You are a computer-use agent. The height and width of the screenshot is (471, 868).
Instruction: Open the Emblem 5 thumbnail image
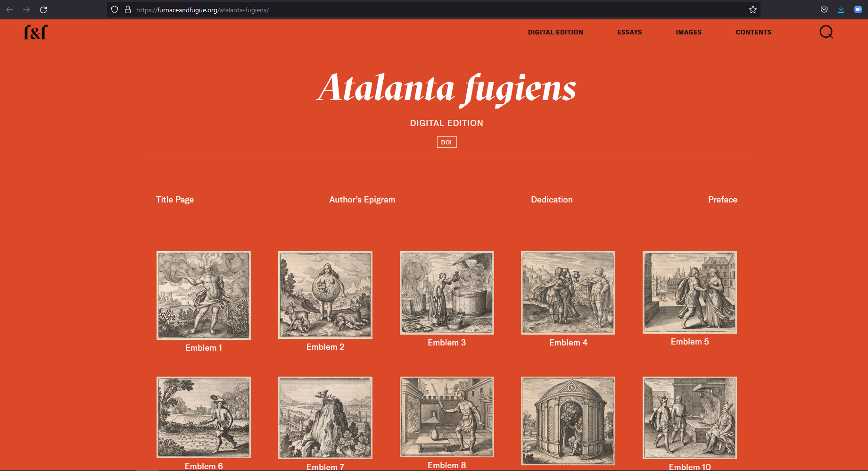(690, 292)
